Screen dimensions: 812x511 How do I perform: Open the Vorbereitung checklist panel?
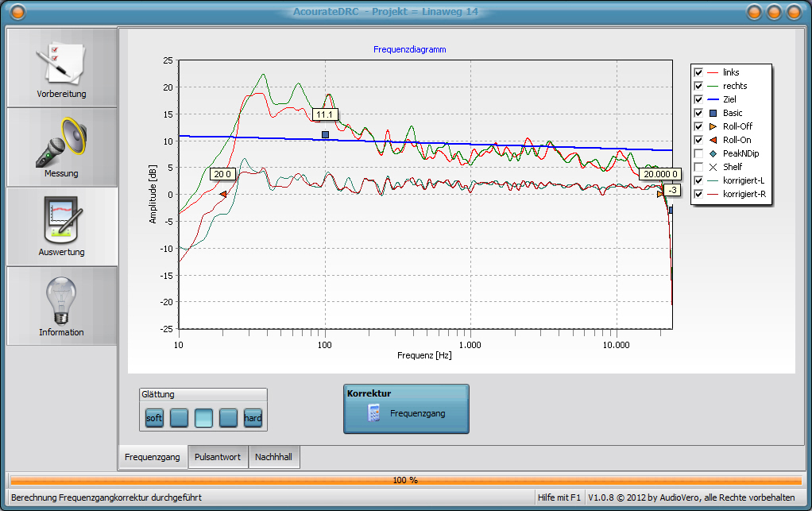(61, 68)
